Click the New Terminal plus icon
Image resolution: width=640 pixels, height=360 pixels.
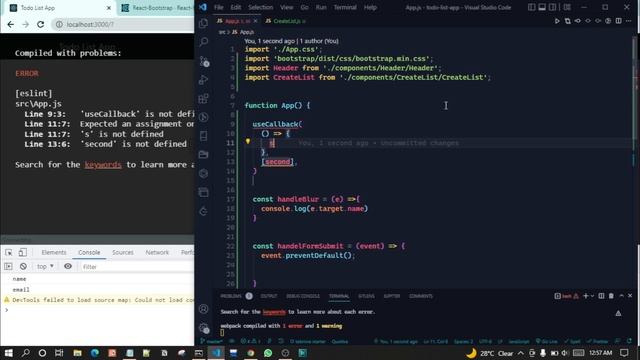(586, 296)
